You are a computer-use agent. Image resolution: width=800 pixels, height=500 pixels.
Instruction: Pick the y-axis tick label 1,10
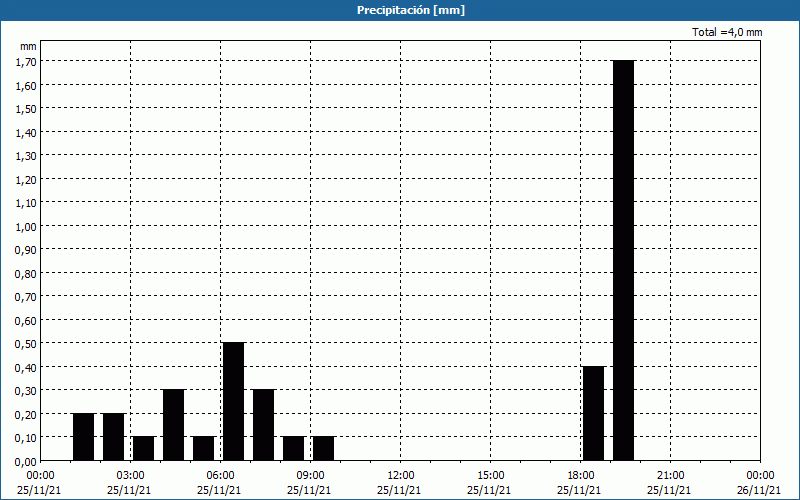[27, 203]
